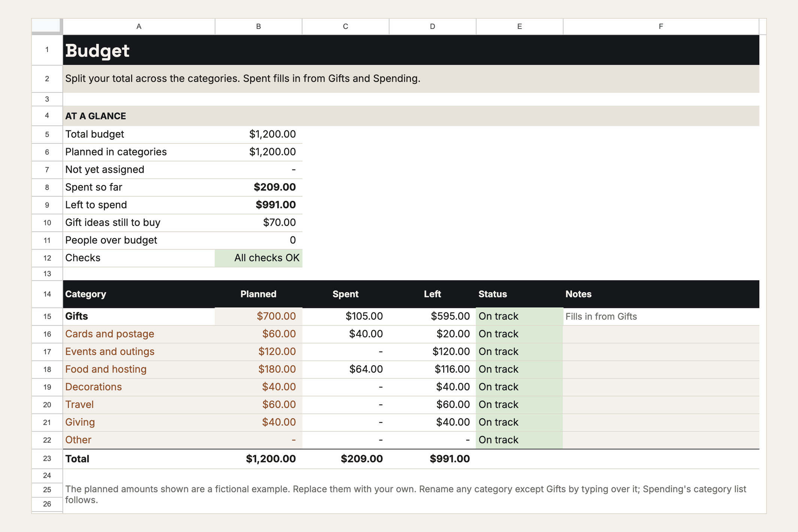This screenshot has height=532, width=798.
Task: Select column E header
Action: 519,26
